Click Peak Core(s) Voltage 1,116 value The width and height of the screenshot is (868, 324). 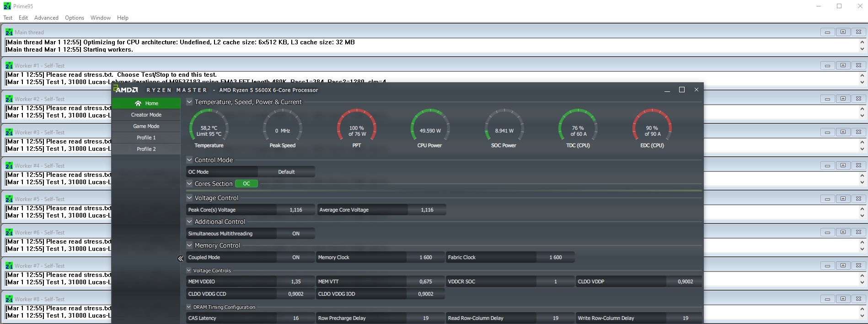click(x=296, y=210)
